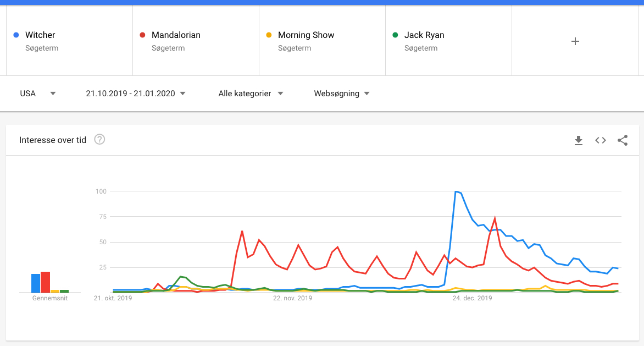Image resolution: width=644 pixels, height=346 pixels.
Task: Expand the Websøgning search type dropdown
Action: click(341, 94)
